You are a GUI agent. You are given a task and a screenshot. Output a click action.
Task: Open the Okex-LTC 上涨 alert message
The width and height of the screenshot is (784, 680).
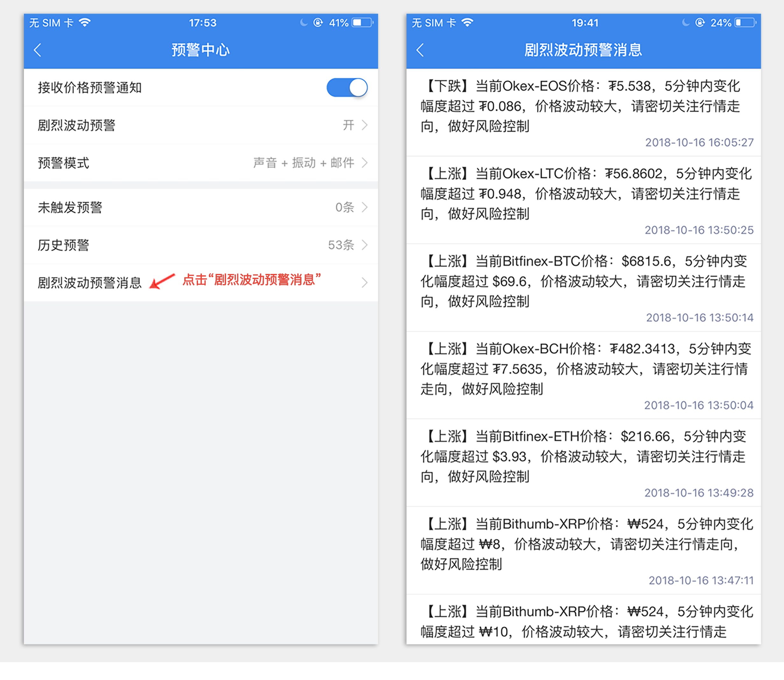click(583, 200)
